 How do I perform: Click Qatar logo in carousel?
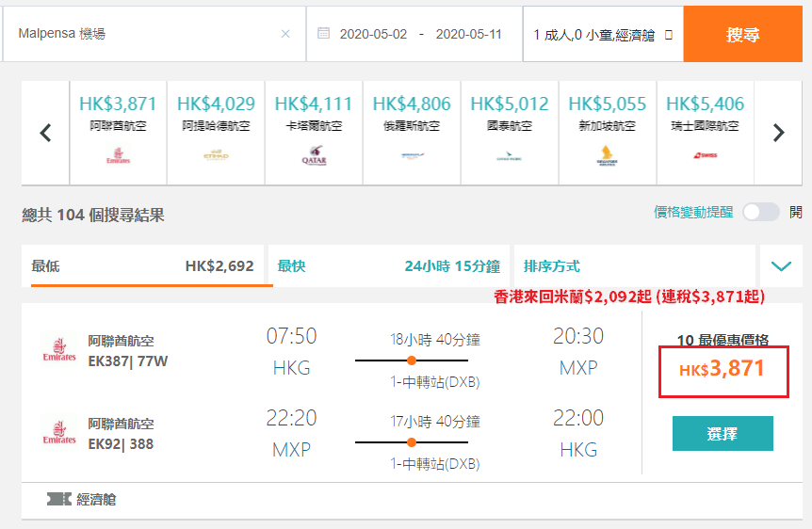pyautogui.click(x=314, y=154)
